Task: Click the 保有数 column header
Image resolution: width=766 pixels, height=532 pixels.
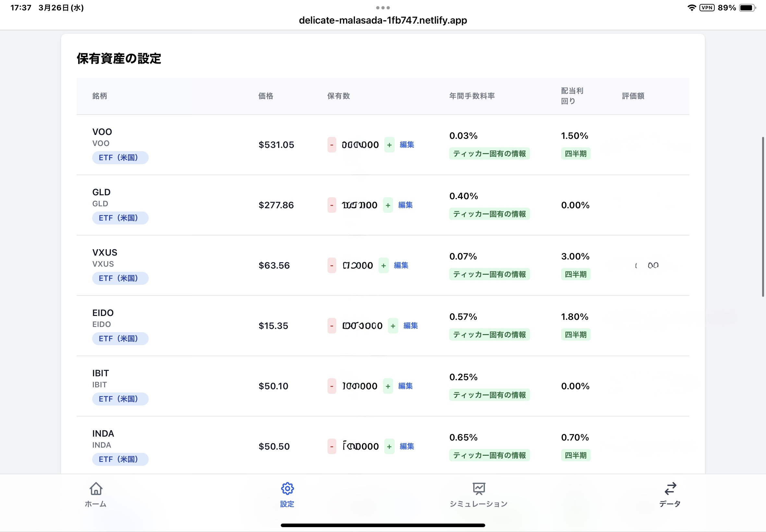Action: [339, 96]
